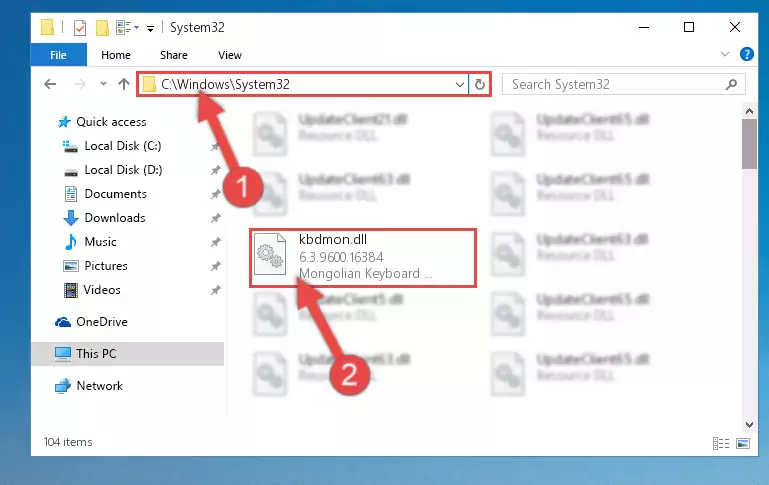Click the pin icon next to Downloads
Screen dimensions: 769x485
coord(215,218)
